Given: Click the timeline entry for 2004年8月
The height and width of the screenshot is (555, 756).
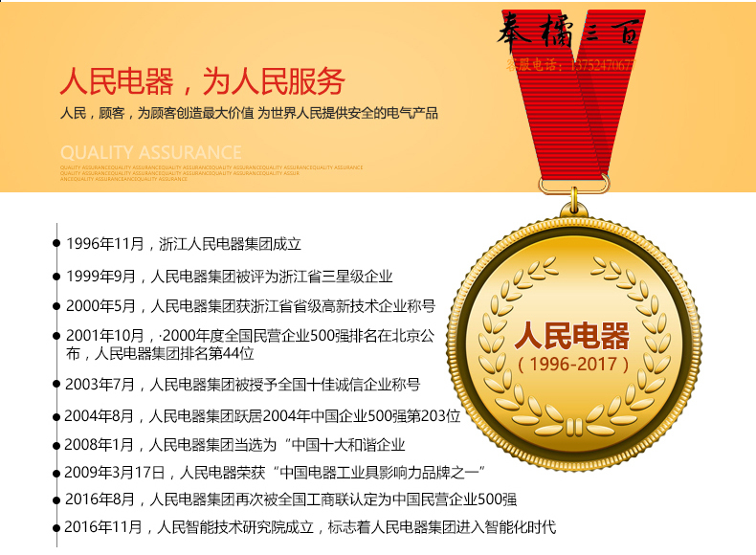Looking at the screenshot, I should (x=262, y=416).
